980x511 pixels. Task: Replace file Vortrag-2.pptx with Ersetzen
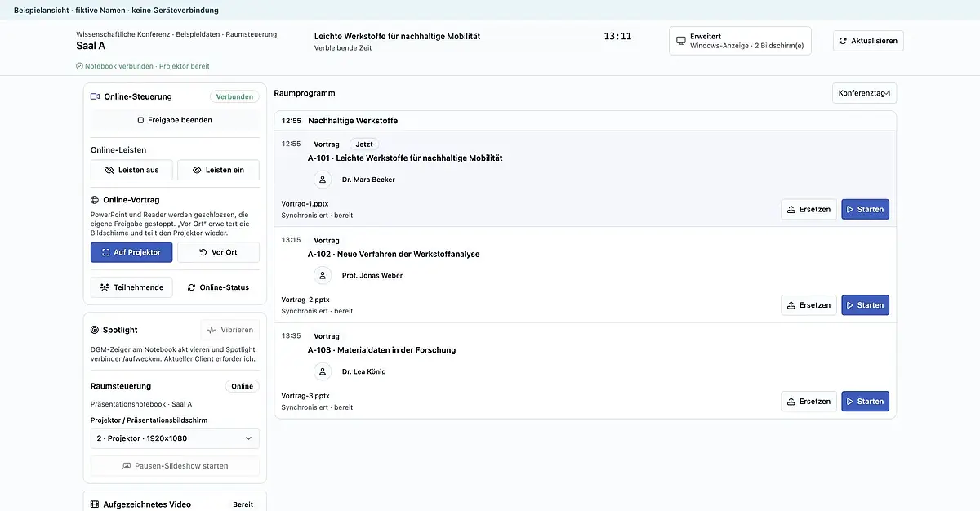(x=808, y=305)
